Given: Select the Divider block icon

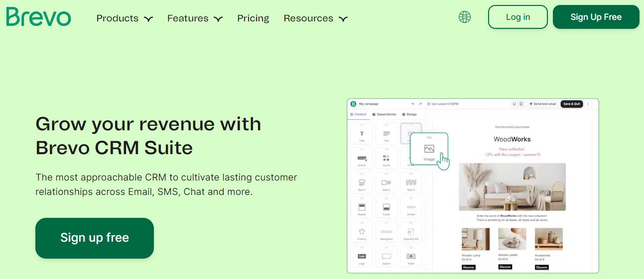Looking at the screenshot, I should (x=411, y=207).
